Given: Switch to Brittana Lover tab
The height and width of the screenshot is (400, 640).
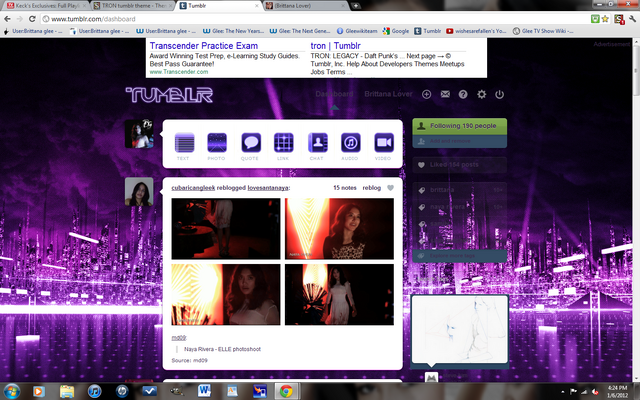Looking at the screenshot, I should [306, 6].
